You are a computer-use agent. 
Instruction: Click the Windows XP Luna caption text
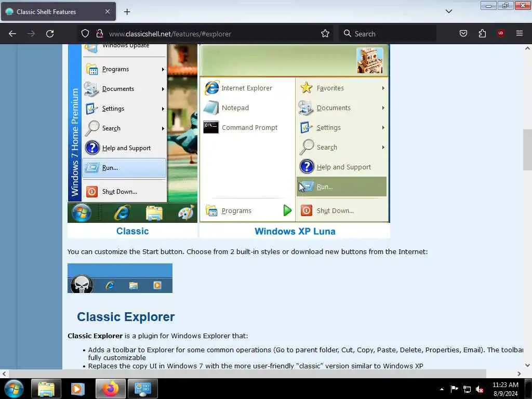[x=295, y=231]
